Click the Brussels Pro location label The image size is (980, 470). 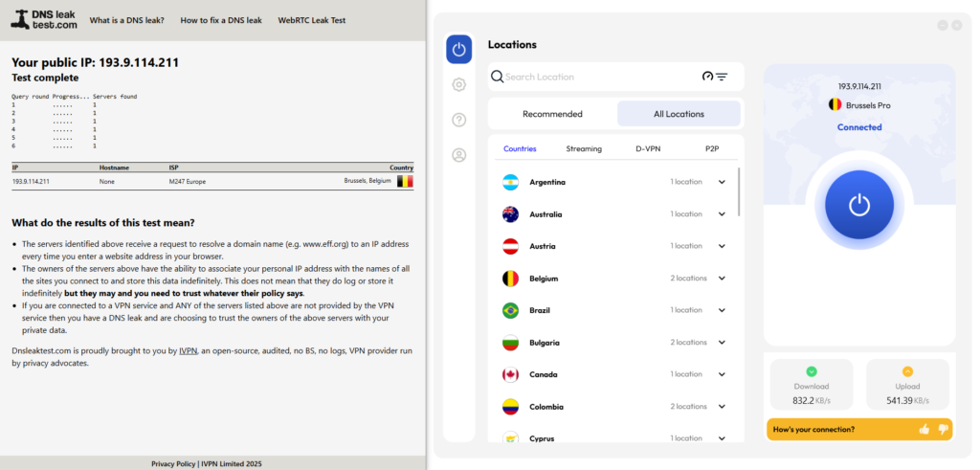(x=868, y=105)
